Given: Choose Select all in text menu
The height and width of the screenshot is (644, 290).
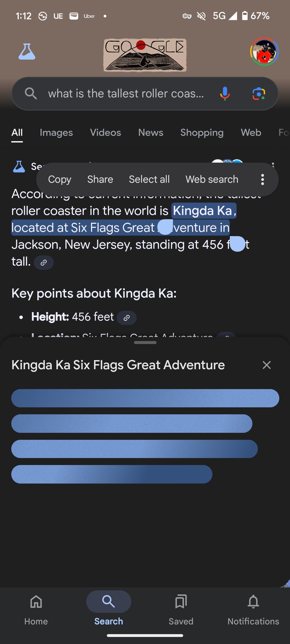Looking at the screenshot, I should (x=149, y=179).
